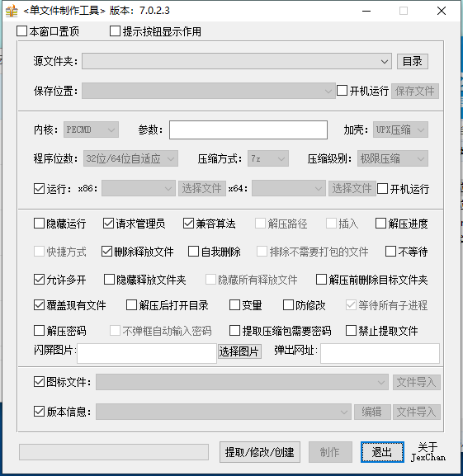Enable 提示按钮显示作用 checkbox
The image size is (463, 476).
point(115,31)
